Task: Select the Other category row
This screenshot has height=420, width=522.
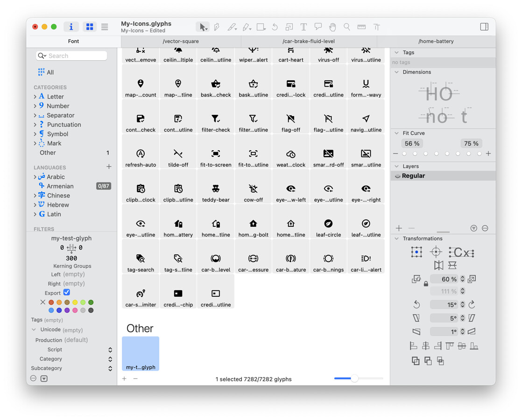Action: point(72,153)
